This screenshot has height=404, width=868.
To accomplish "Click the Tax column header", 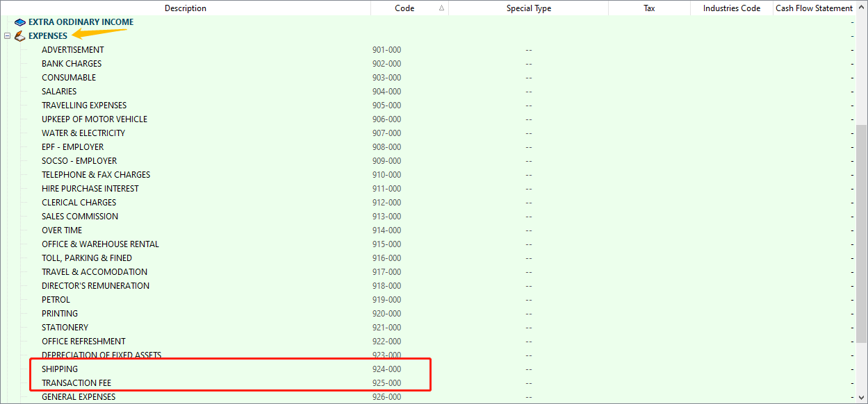I will [649, 8].
